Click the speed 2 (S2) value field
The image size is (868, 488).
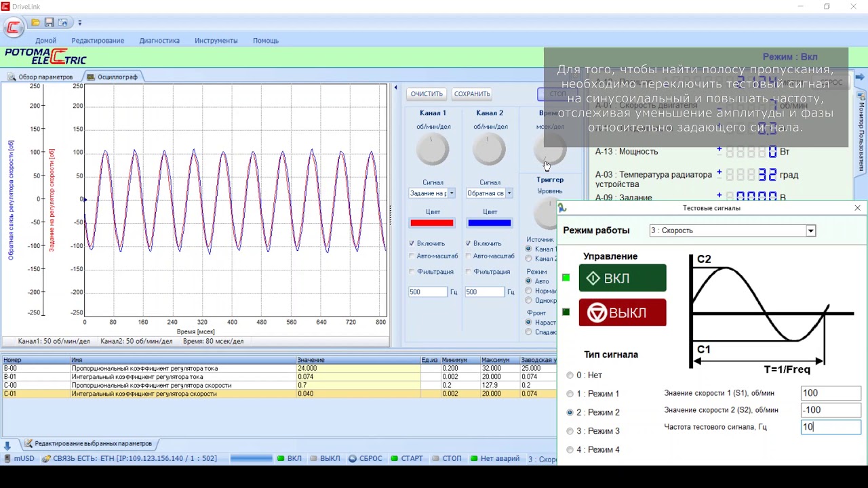point(831,410)
